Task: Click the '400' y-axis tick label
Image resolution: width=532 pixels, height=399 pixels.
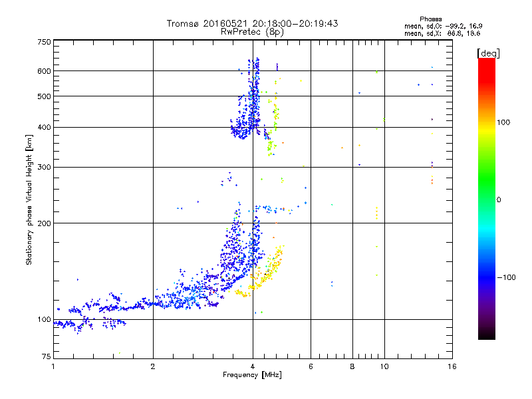Action: click(45, 128)
